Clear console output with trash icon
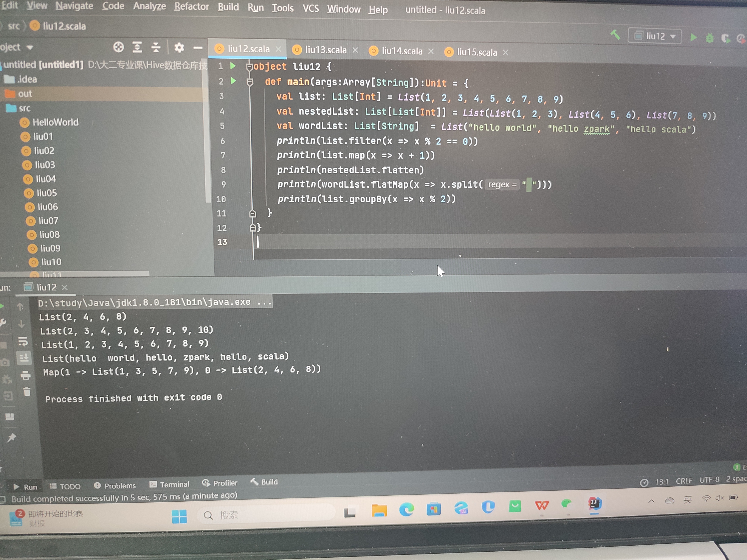 (x=27, y=392)
